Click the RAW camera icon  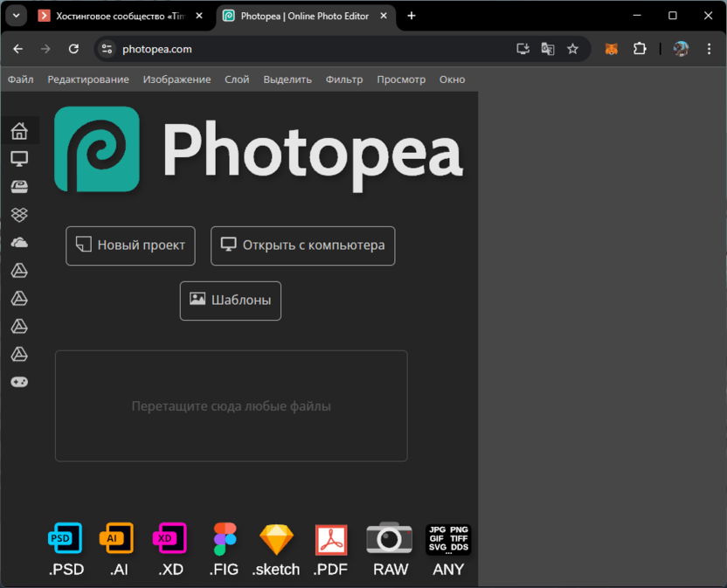pos(389,538)
